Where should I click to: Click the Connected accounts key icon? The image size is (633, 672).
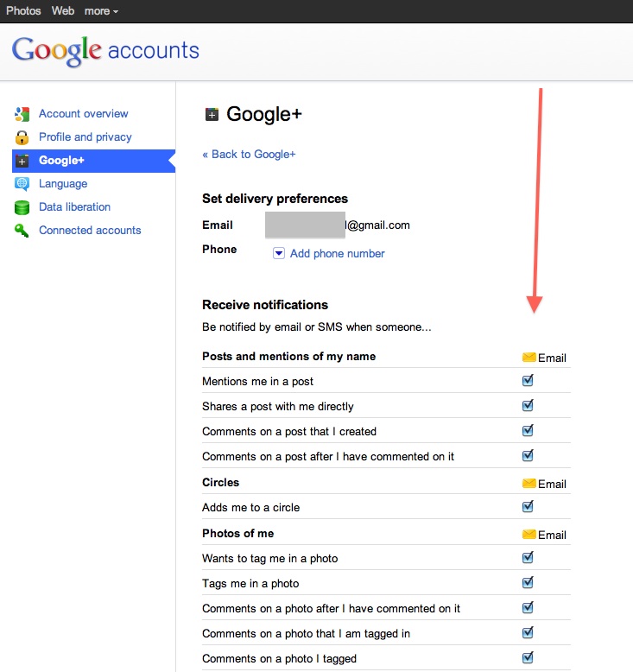point(22,231)
